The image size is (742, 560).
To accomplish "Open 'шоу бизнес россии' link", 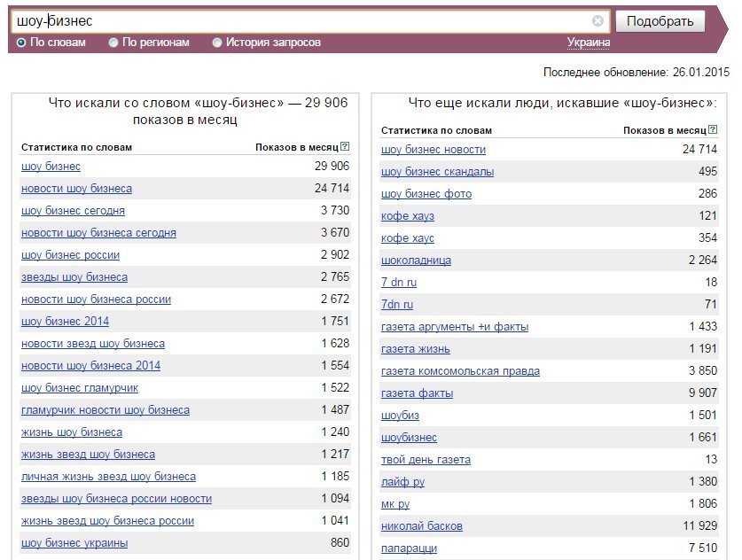I will (x=71, y=255).
